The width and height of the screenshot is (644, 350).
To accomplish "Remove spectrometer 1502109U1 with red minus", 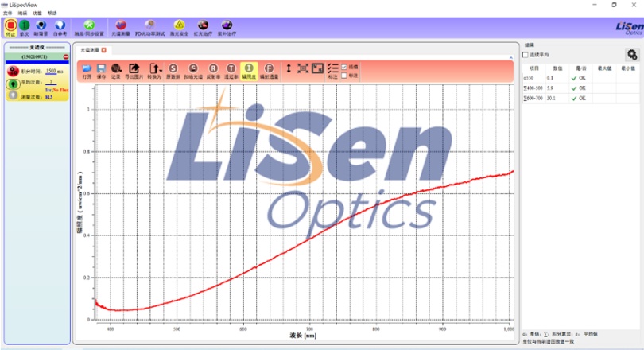I will pos(66,56).
